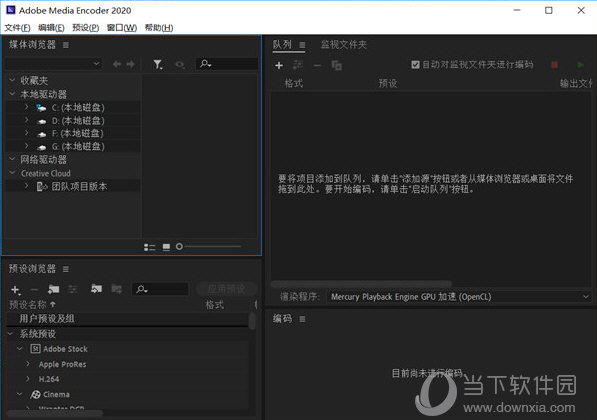Open the Media Browser panel menu icon
Viewport: 597px width, 420px height.
pos(66,45)
